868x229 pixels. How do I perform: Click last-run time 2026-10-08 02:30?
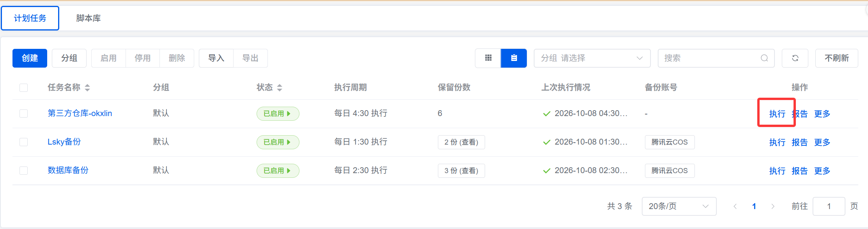click(x=591, y=170)
